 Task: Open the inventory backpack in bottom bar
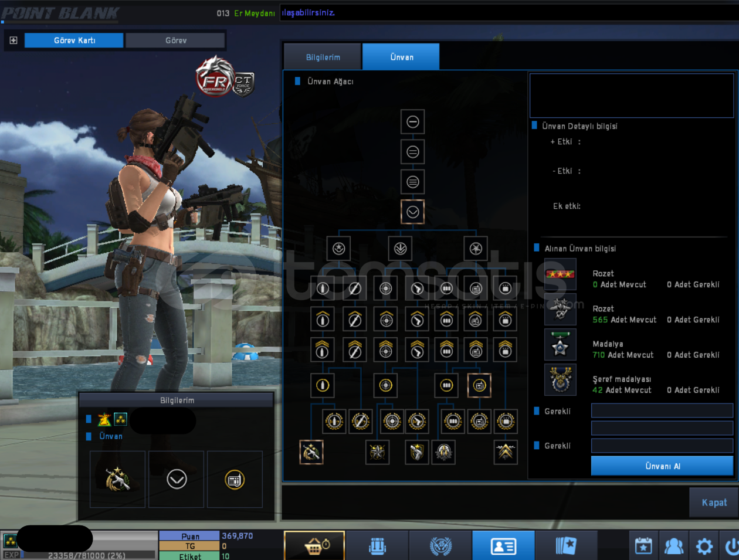[x=377, y=546]
